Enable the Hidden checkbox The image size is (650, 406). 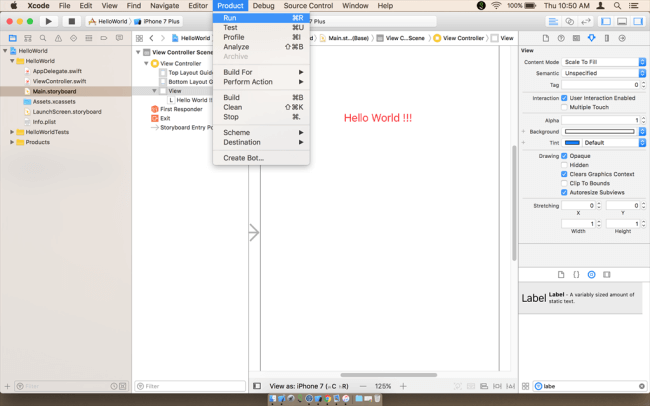pyautogui.click(x=564, y=165)
